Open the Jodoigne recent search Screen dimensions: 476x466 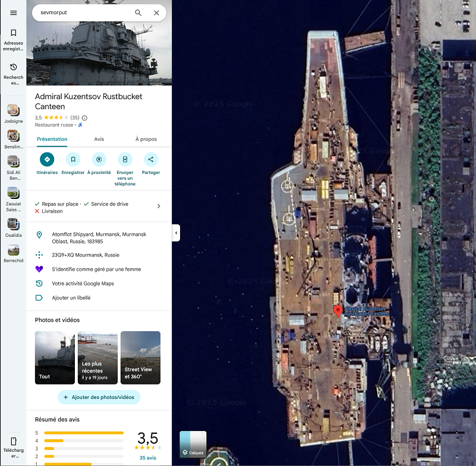click(13, 114)
